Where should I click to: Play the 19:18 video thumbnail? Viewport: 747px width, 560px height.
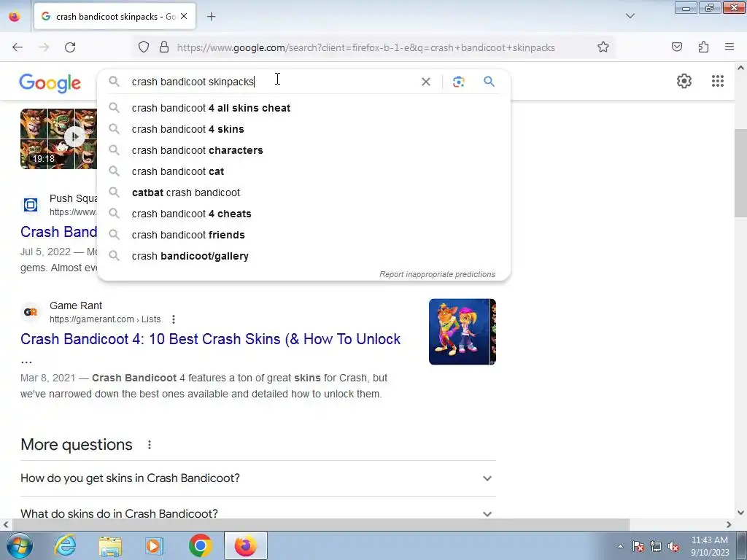58,139
